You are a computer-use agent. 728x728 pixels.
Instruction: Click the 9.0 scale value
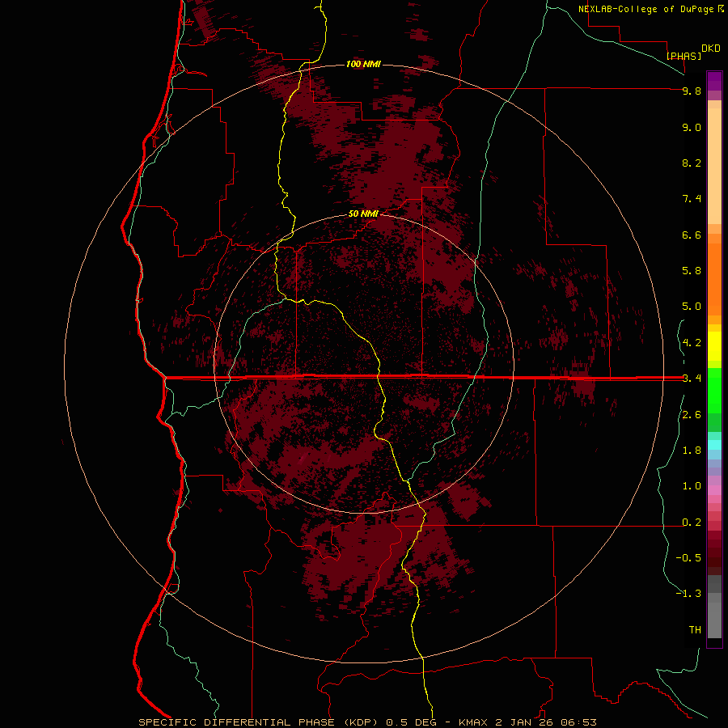(692, 128)
